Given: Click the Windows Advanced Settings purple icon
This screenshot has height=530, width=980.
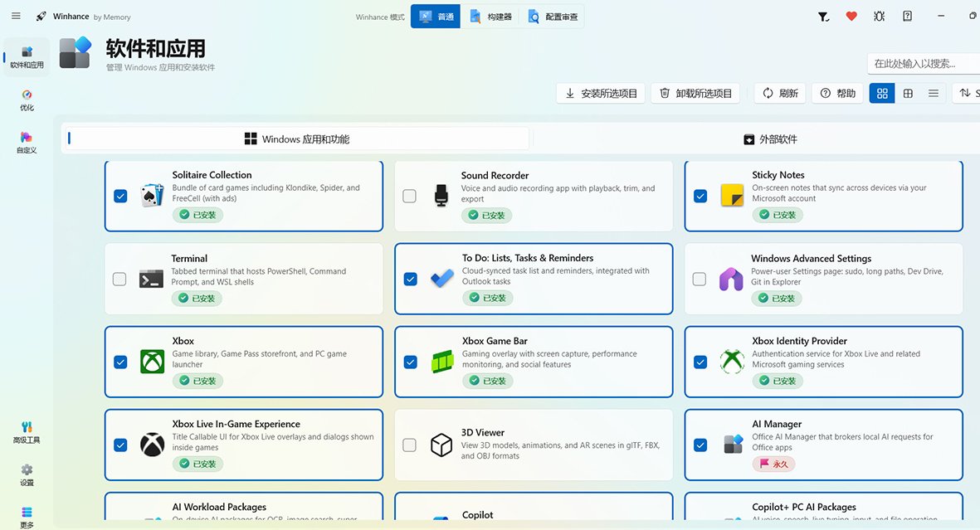Looking at the screenshot, I should [x=730, y=279].
